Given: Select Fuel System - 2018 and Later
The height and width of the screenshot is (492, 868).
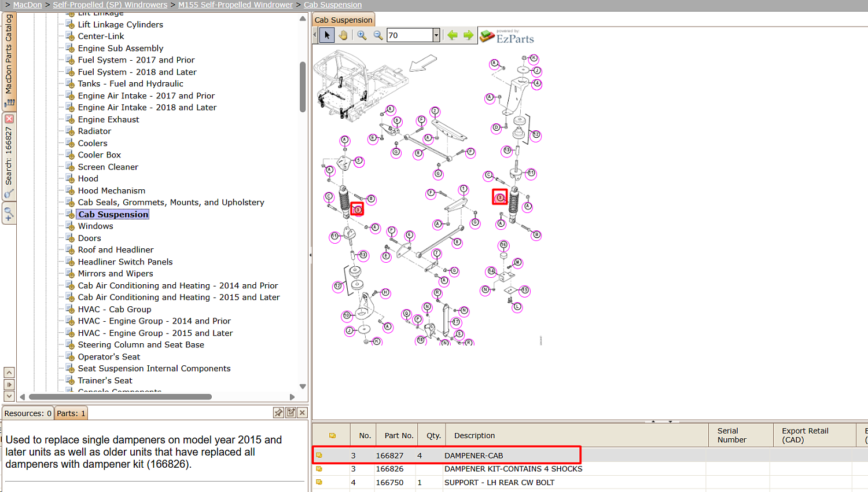Looking at the screenshot, I should [x=137, y=72].
